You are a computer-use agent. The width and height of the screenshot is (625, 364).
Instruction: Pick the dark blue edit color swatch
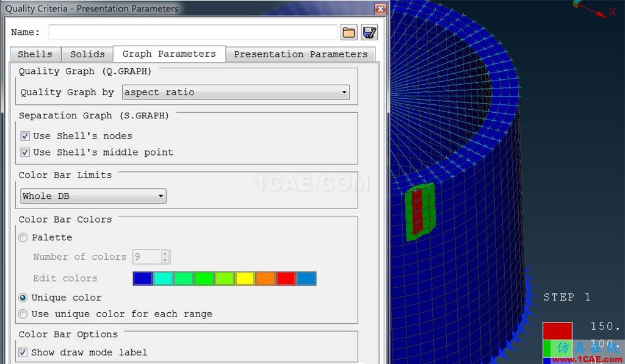point(143,279)
